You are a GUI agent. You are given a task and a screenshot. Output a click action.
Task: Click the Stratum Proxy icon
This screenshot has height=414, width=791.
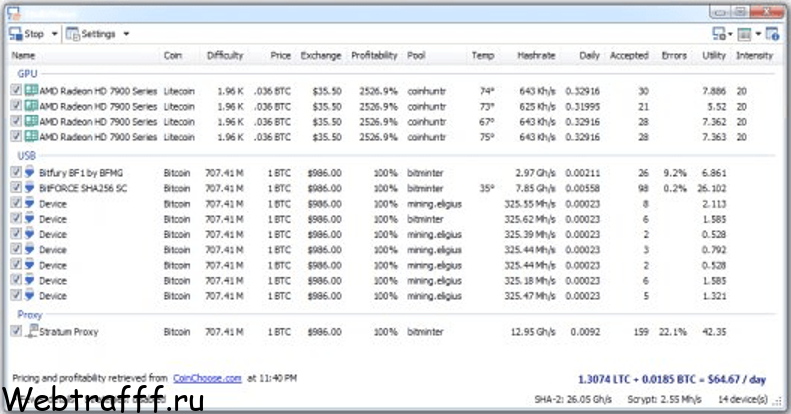32,331
